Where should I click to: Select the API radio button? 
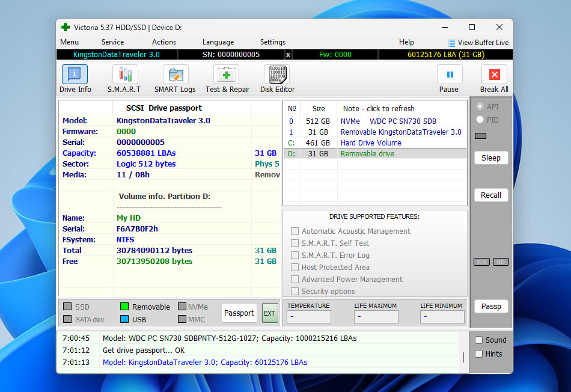click(x=480, y=106)
